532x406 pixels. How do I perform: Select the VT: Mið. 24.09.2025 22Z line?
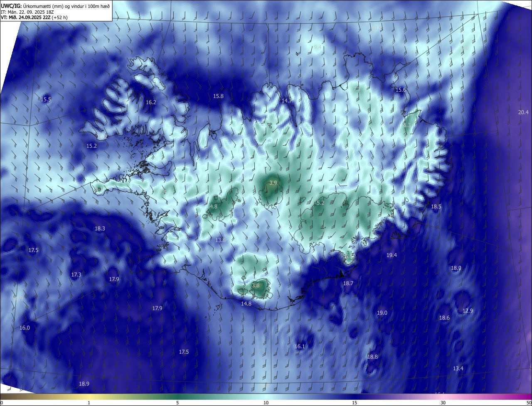(34, 17)
